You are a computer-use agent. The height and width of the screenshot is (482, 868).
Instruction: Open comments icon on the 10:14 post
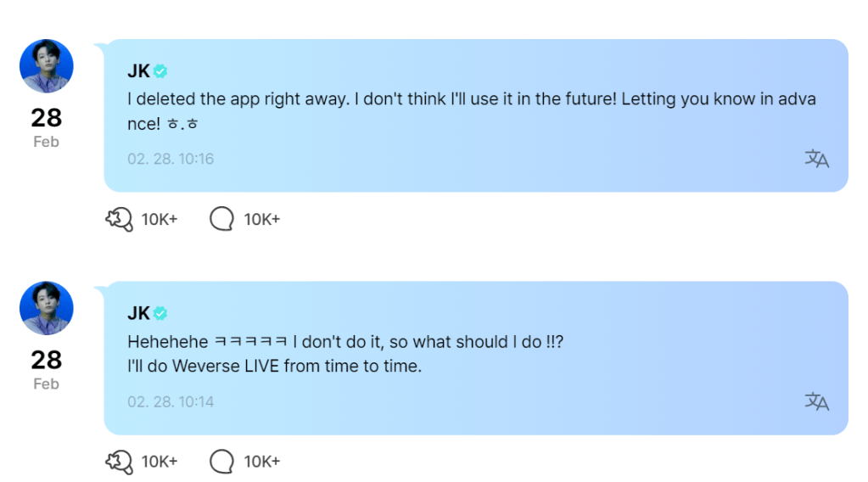tap(221, 462)
